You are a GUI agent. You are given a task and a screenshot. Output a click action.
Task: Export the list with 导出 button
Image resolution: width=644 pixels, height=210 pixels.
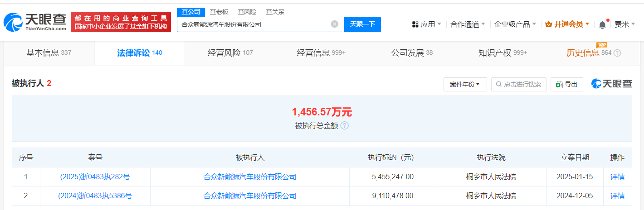(566, 84)
